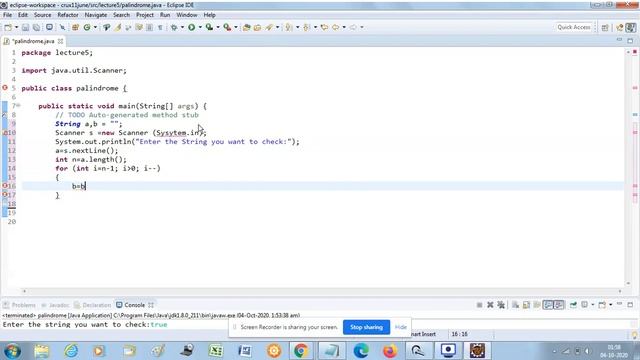Click the 16 : 16 cursor position status
This screenshot has width=640, height=360.
pos(459,334)
